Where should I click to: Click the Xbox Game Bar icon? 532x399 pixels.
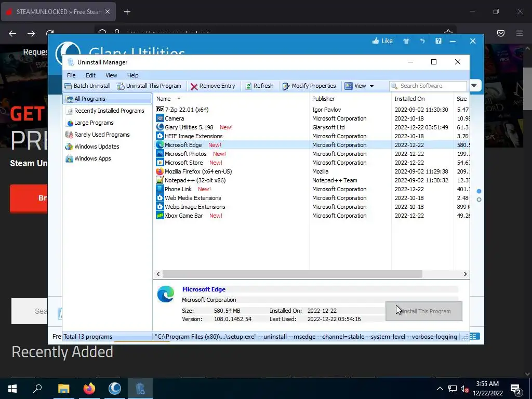click(160, 216)
